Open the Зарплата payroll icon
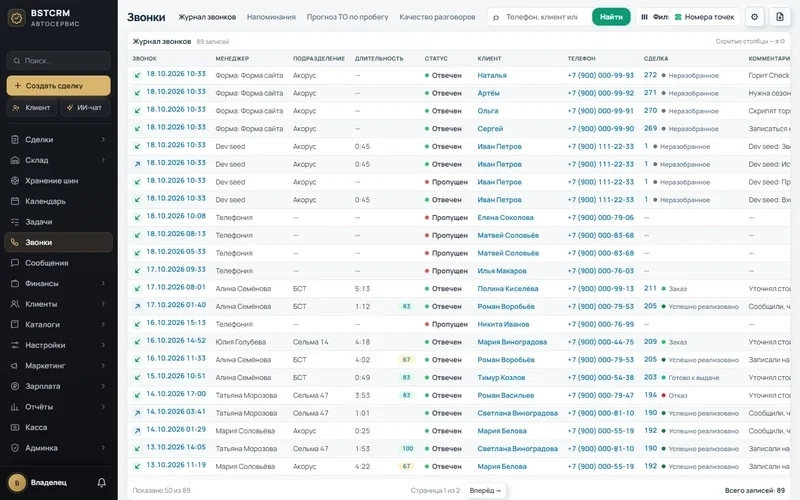This screenshot has height=500, width=800. tap(15, 386)
